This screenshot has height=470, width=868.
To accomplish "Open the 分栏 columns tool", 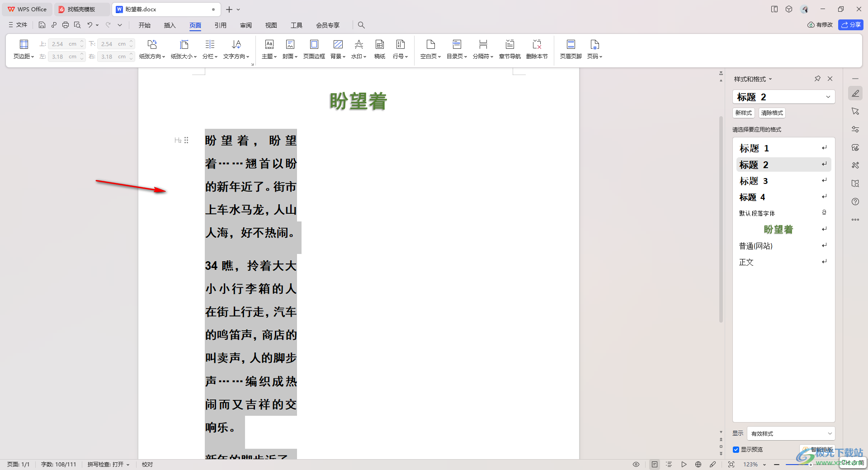I will coord(210,49).
